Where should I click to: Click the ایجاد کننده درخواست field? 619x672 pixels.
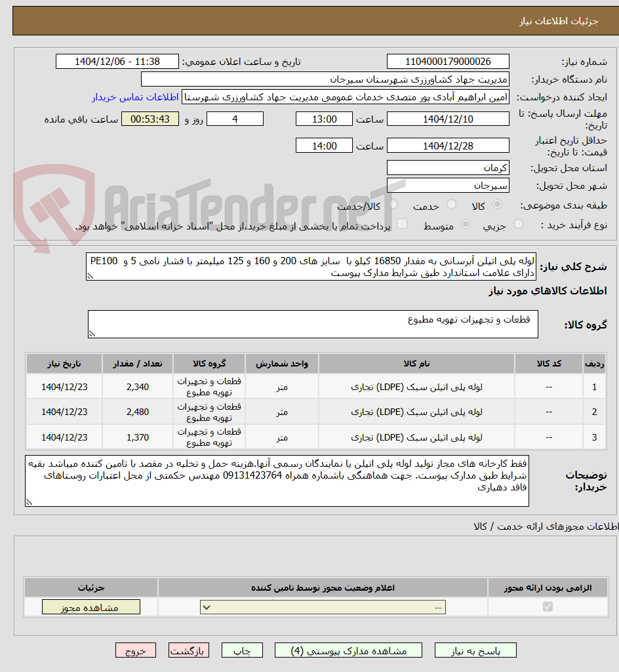pos(346,97)
